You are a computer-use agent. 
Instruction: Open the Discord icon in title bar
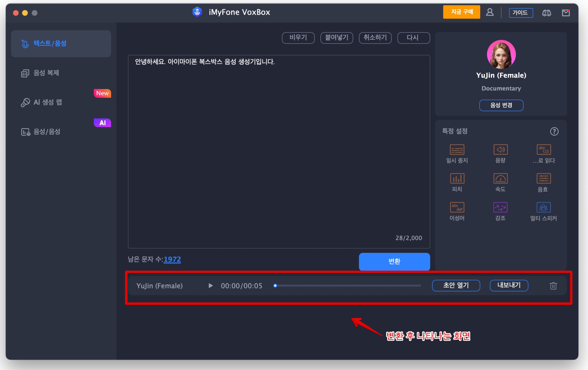(x=547, y=13)
